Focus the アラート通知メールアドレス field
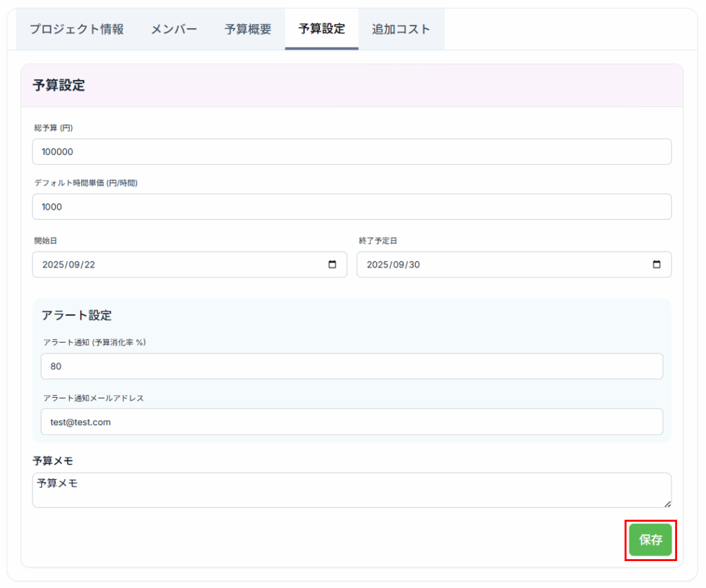 [352, 422]
